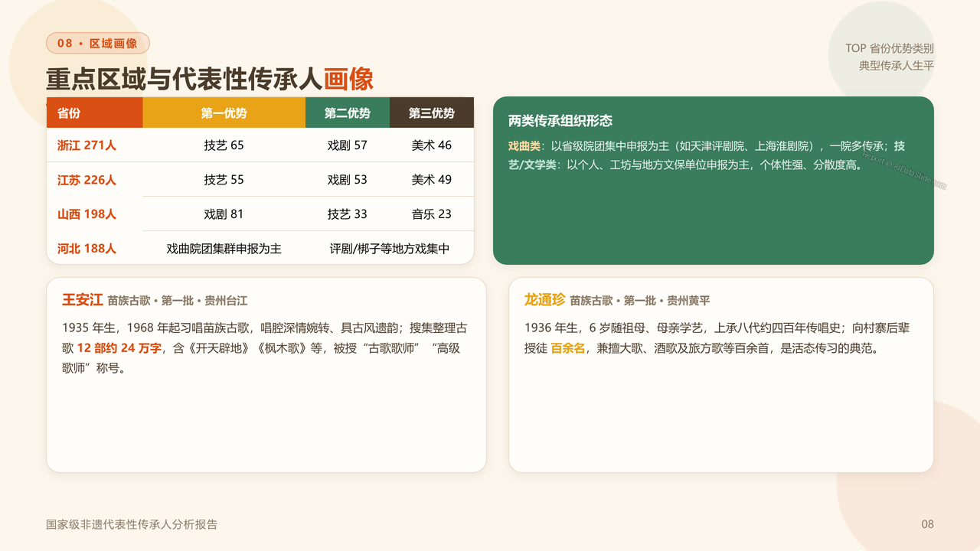Click the highlighted text 12 部约 24 万字
The image size is (980, 551).
119,348
